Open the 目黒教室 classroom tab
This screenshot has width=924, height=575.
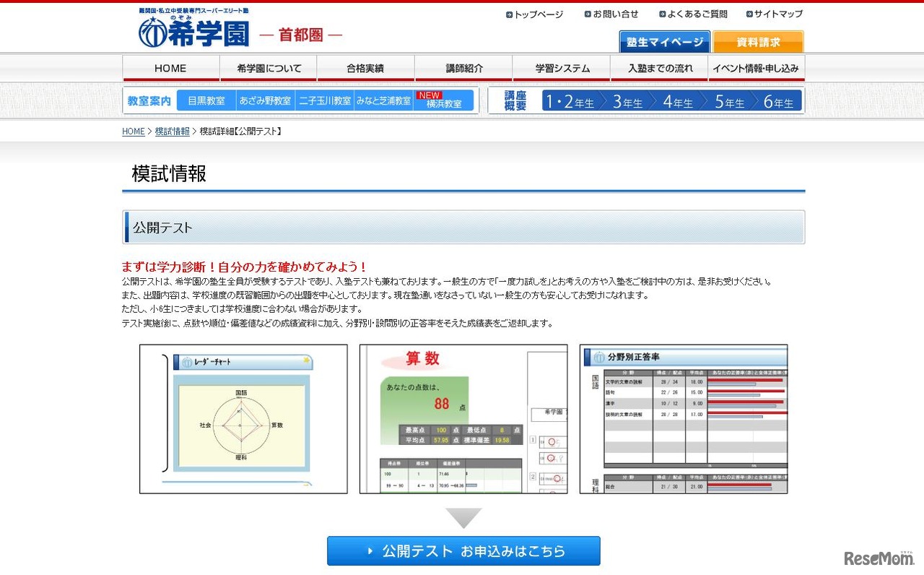point(206,100)
